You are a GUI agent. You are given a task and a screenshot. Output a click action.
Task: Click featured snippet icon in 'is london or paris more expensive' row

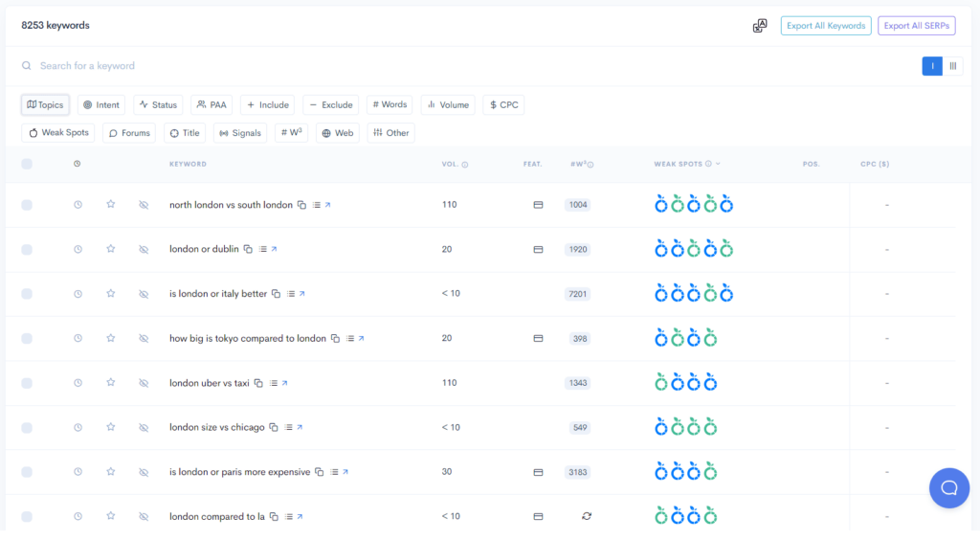point(538,473)
